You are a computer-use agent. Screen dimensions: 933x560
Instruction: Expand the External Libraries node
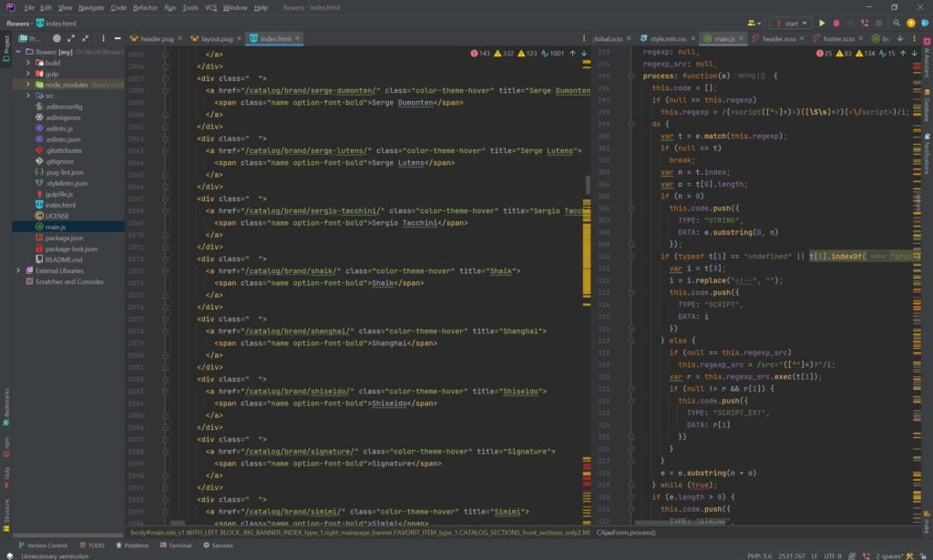point(18,270)
